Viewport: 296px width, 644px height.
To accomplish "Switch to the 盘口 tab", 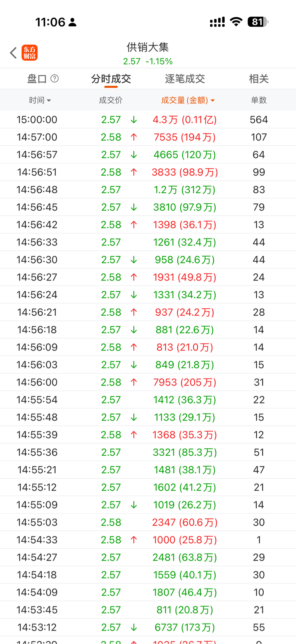I will click(x=37, y=79).
